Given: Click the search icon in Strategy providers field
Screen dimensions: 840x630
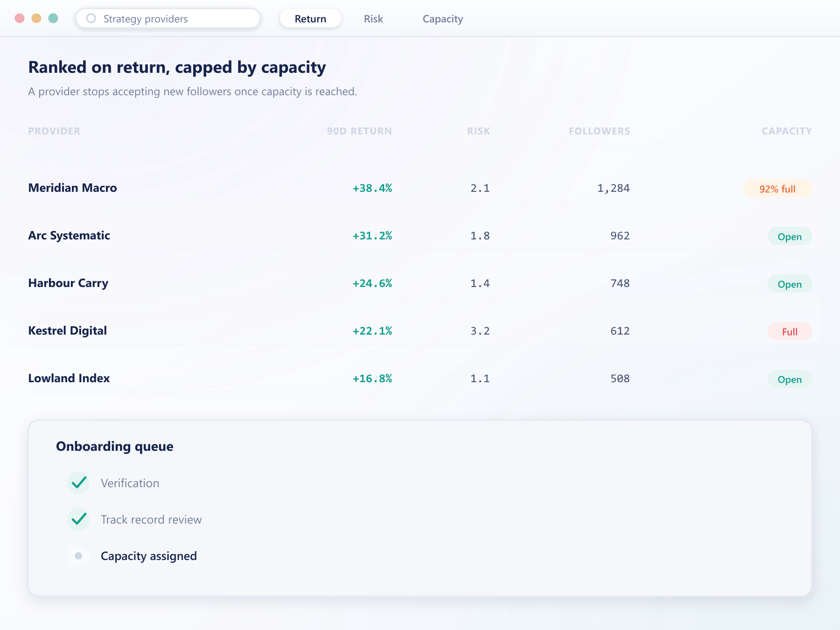Looking at the screenshot, I should [x=91, y=18].
